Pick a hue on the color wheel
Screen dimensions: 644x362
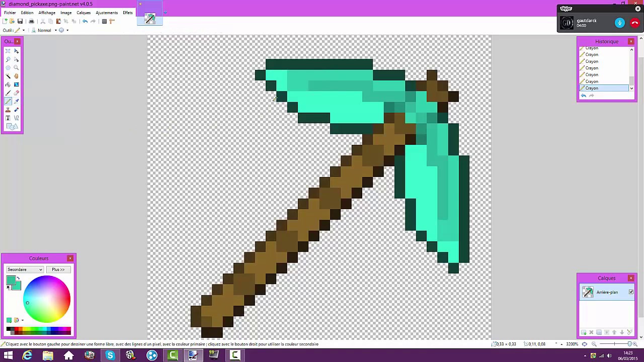coord(47,299)
